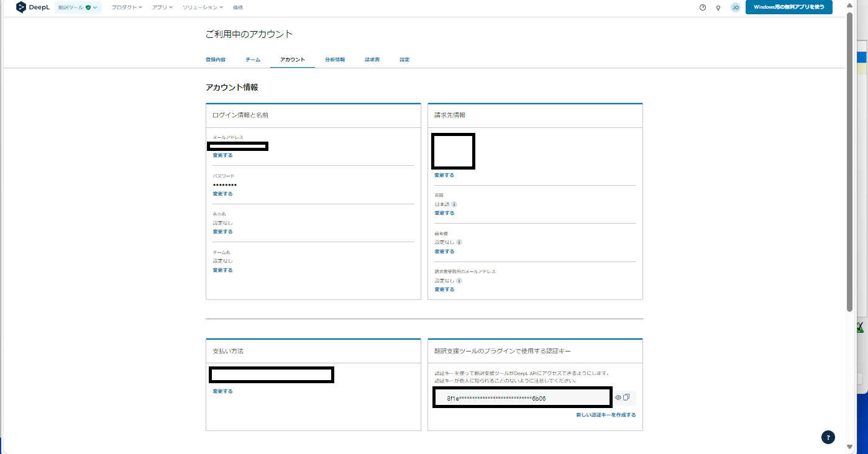Expand the ソリューション menu
The height and width of the screenshot is (454, 868).
point(203,7)
